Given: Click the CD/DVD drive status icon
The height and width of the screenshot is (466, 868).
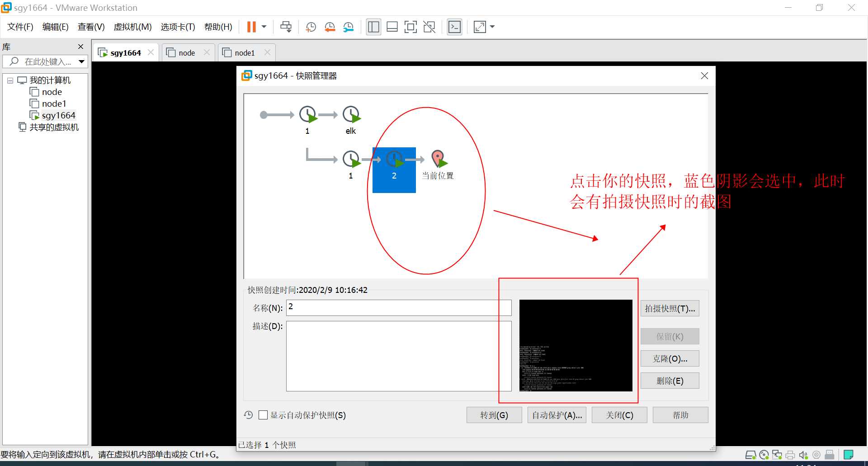Looking at the screenshot, I should coord(764,455).
